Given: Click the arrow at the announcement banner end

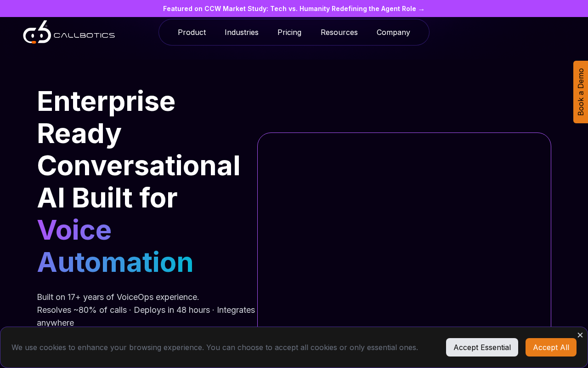Looking at the screenshot, I should [421, 9].
